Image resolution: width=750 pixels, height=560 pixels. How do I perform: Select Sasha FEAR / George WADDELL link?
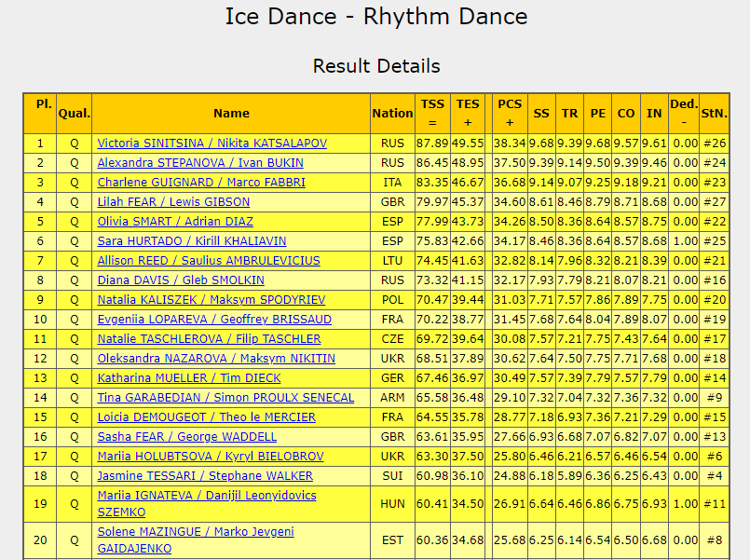click(186, 437)
